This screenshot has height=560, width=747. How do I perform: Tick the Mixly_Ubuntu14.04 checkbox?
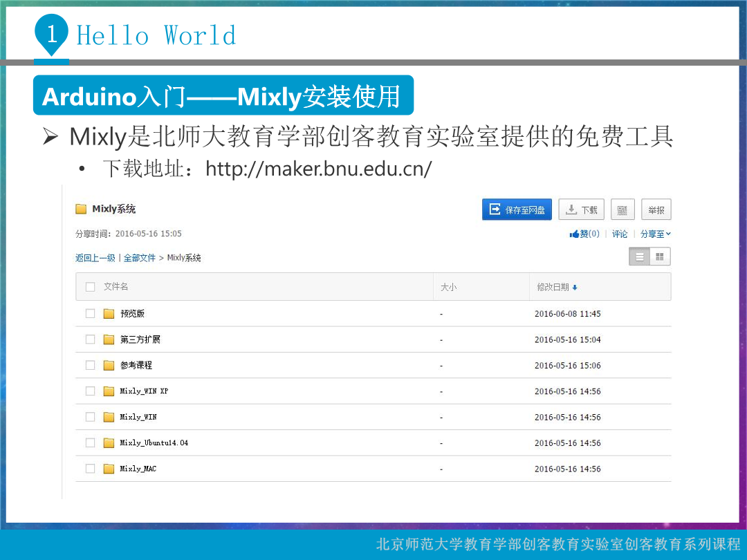pos(90,443)
